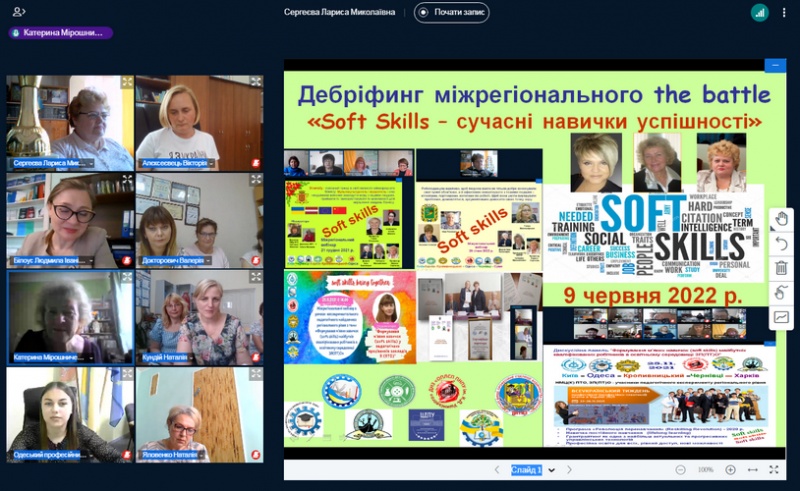Toggle fullscreen presentation mode

coord(774,470)
